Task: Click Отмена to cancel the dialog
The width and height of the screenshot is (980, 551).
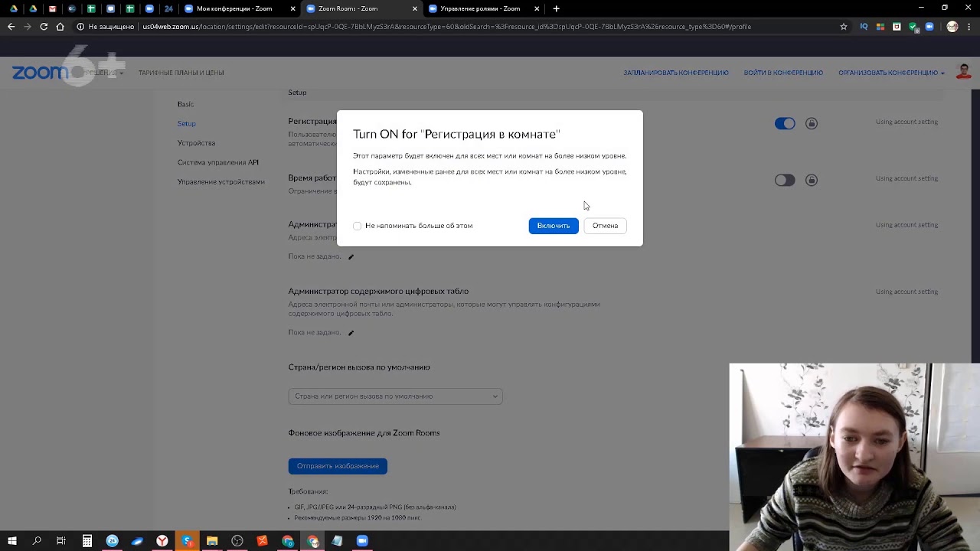Action: 605,226
